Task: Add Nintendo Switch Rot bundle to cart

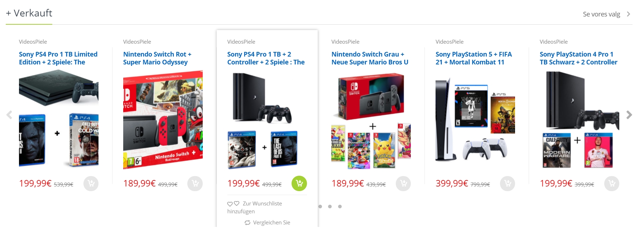Action: pos(195,184)
